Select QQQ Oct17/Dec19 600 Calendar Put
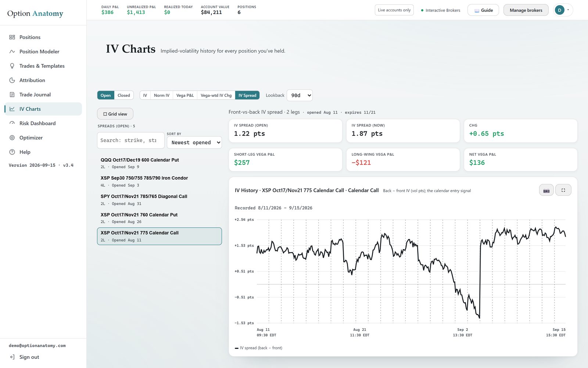The width and height of the screenshot is (588, 368). (x=159, y=163)
